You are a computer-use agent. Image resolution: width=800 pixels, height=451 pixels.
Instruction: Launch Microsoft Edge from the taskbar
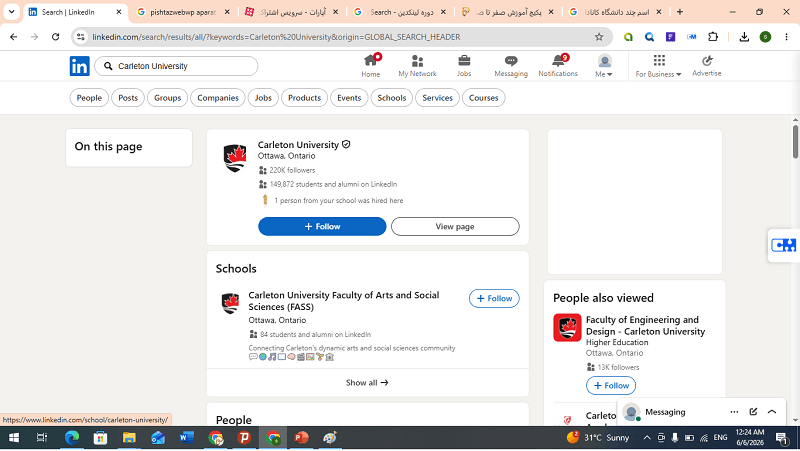pyautogui.click(x=72, y=438)
